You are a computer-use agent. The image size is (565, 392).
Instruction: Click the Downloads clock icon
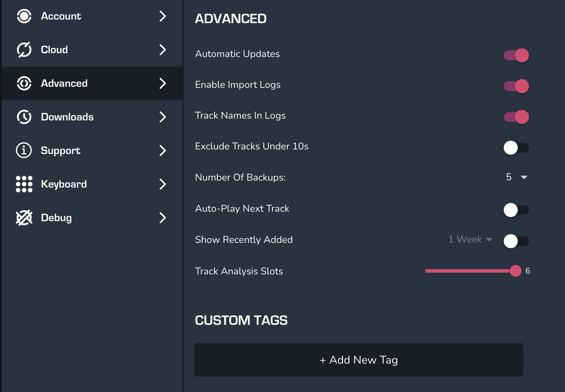point(24,117)
